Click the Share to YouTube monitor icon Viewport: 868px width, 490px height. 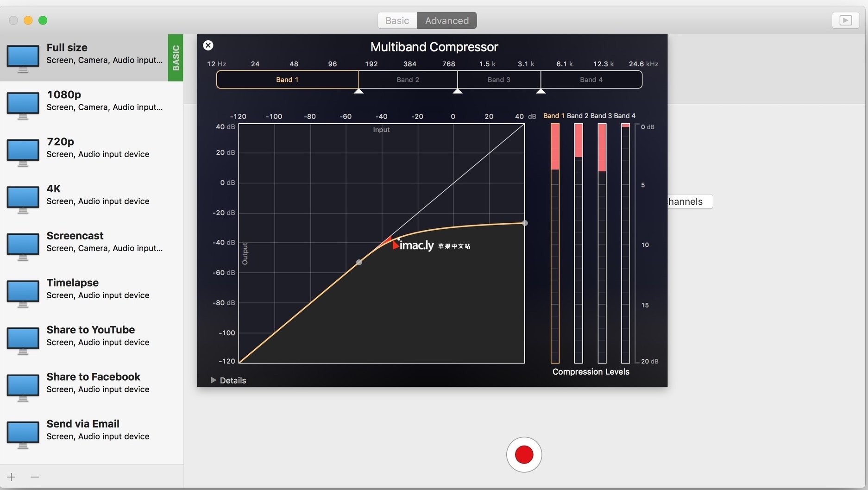tap(23, 339)
